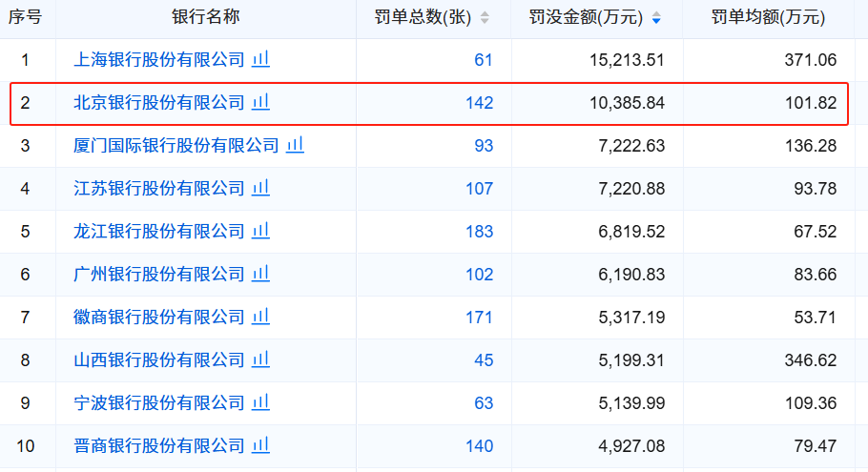Select the amount 15,213.51
Screen dimensions: 868x472
627,60
